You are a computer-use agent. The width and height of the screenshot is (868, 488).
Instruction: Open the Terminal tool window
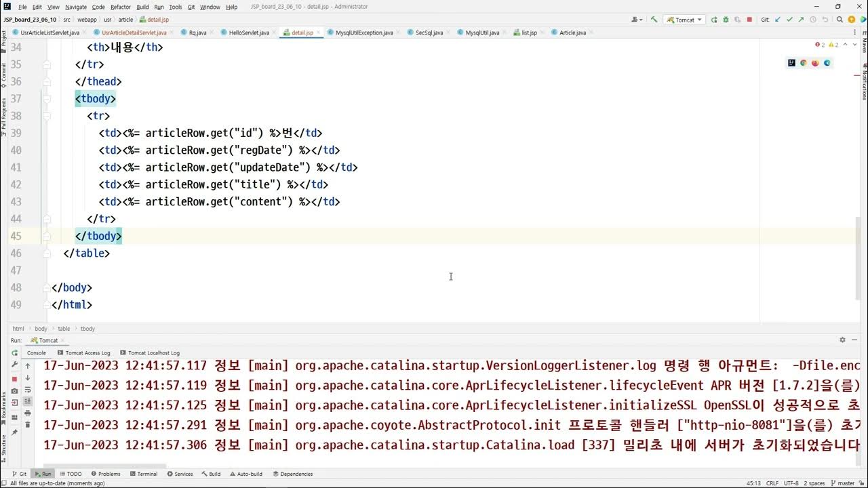pyautogui.click(x=143, y=474)
